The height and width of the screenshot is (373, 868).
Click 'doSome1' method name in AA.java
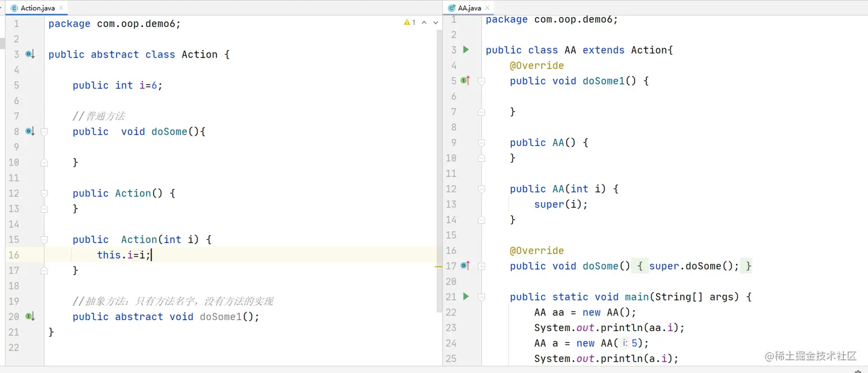603,81
